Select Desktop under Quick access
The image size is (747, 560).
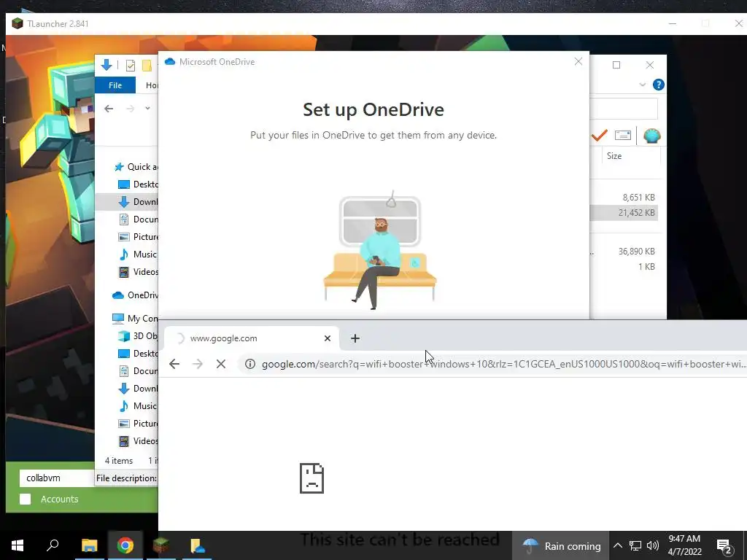tap(138, 184)
